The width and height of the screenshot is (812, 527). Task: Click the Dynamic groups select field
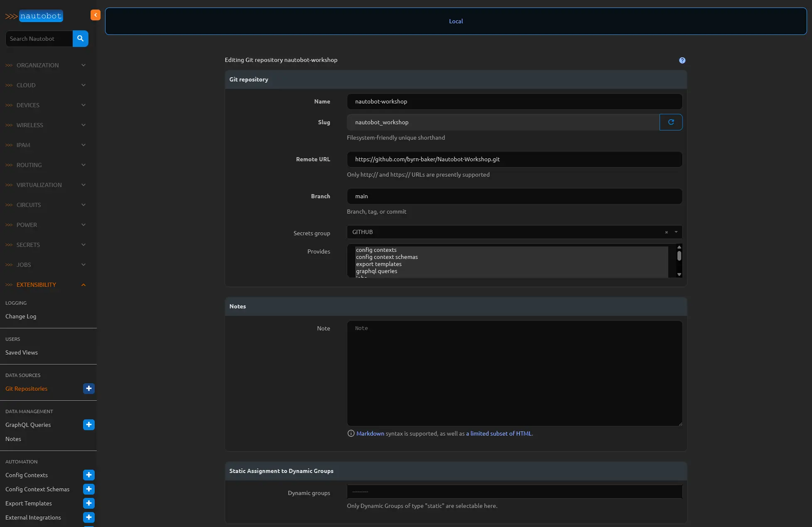click(515, 492)
